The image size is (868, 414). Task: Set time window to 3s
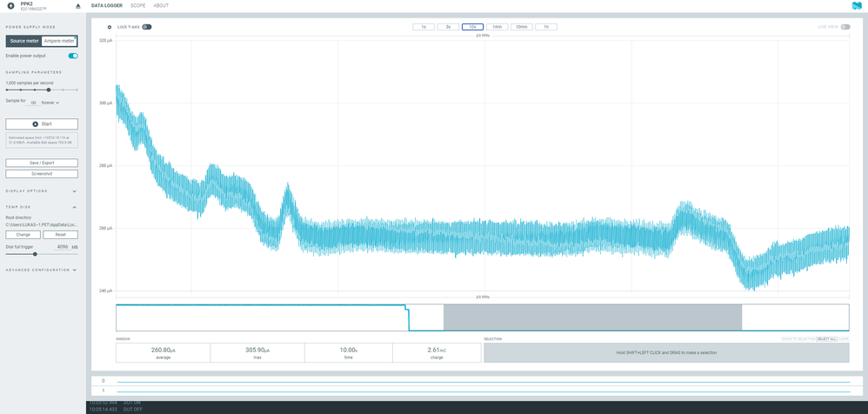(449, 27)
